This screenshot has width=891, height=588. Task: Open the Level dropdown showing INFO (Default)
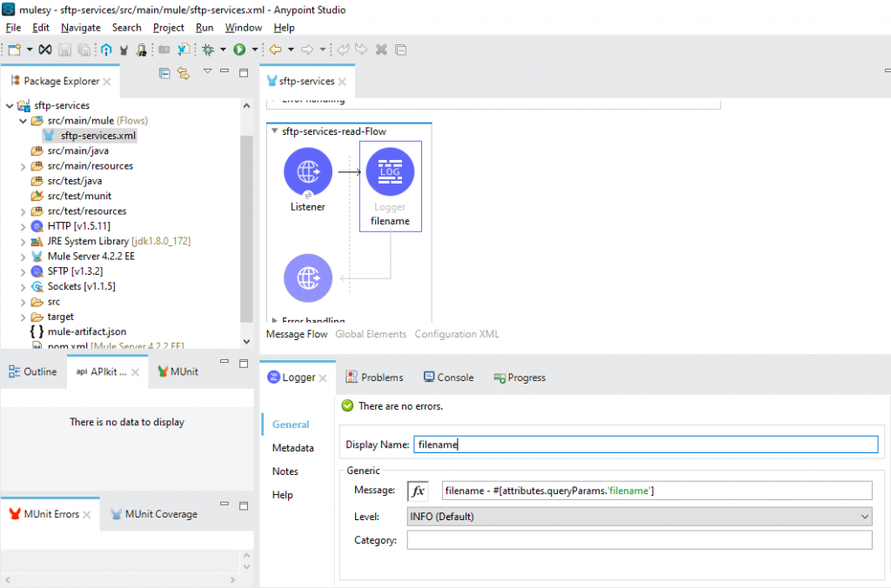pyautogui.click(x=640, y=517)
